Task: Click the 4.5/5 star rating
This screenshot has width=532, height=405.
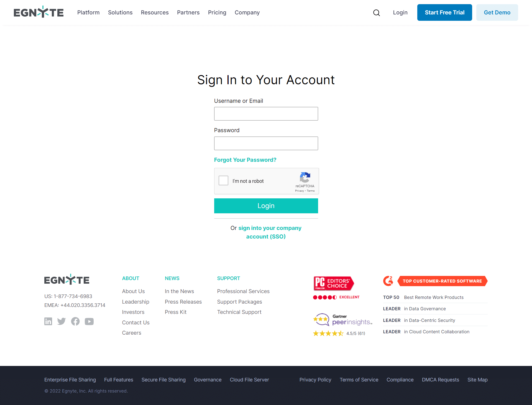Action: (x=339, y=333)
